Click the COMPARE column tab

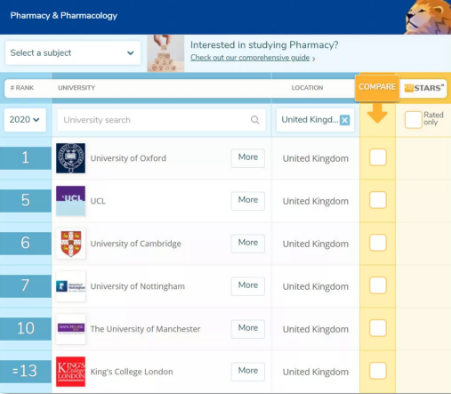click(377, 87)
